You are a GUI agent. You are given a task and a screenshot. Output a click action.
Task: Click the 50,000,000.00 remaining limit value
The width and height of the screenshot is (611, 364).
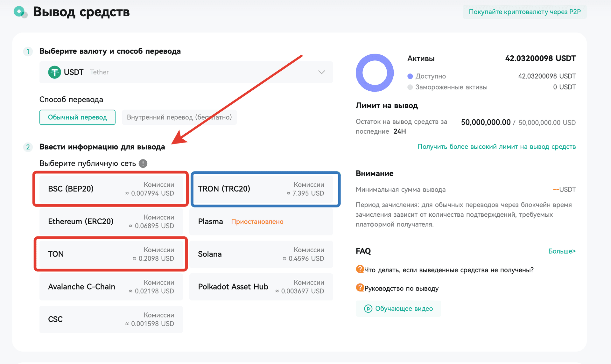[x=486, y=122]
